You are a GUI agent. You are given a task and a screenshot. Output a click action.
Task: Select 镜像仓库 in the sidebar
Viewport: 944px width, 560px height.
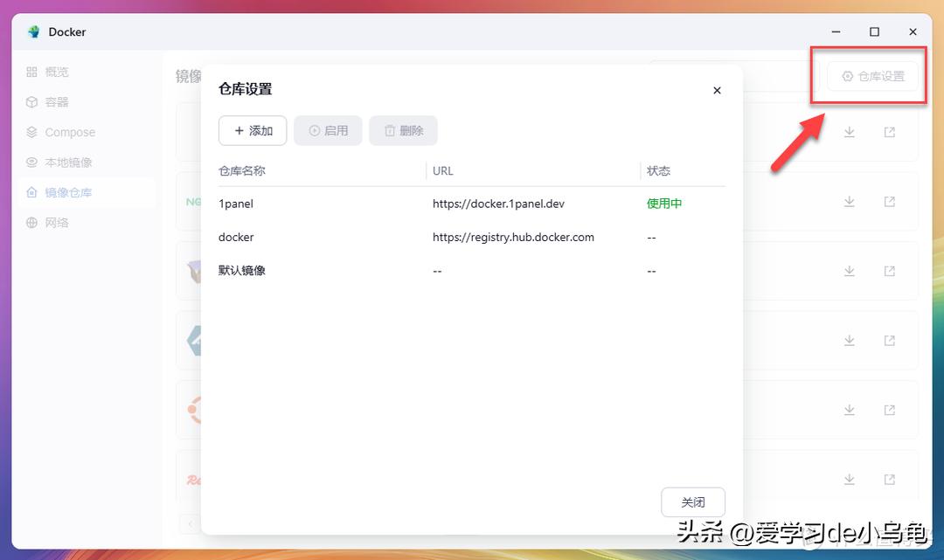click(x=67, y=192)
